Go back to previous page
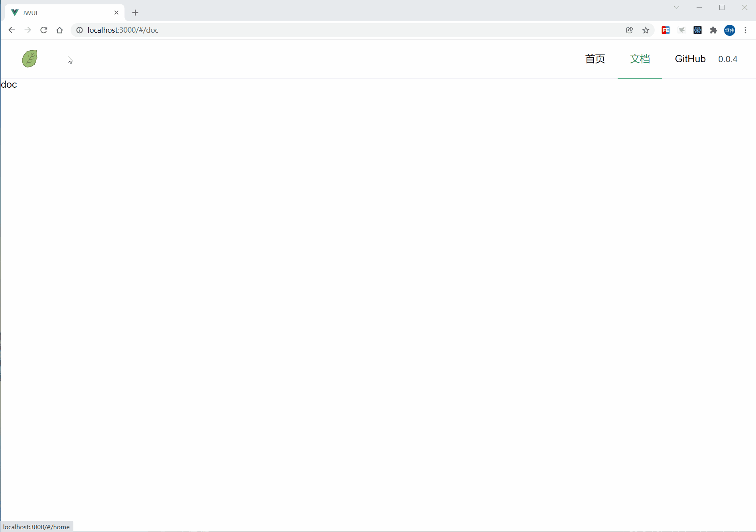The image size is (756, 532). point(12,30)
